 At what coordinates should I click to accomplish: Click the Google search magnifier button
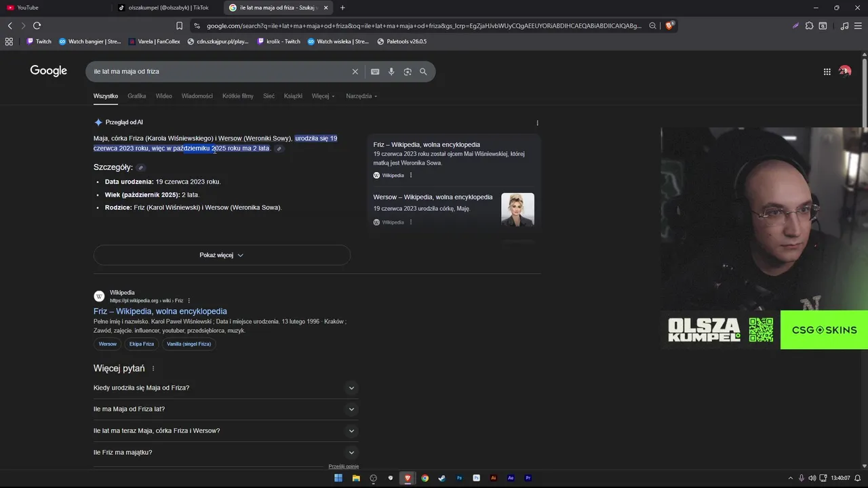point(423,71)
